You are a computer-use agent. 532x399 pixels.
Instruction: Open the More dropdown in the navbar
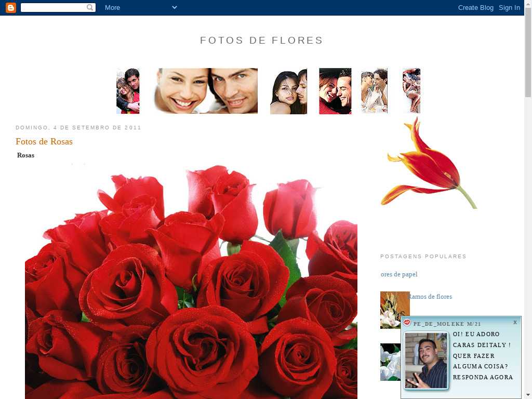pyautogui.click(x=112, y=7)
